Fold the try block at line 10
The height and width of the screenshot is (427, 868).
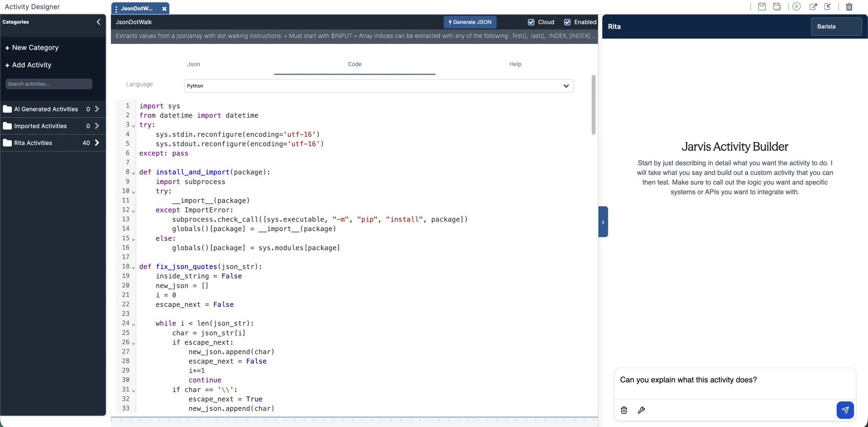(x=133, y=192)
